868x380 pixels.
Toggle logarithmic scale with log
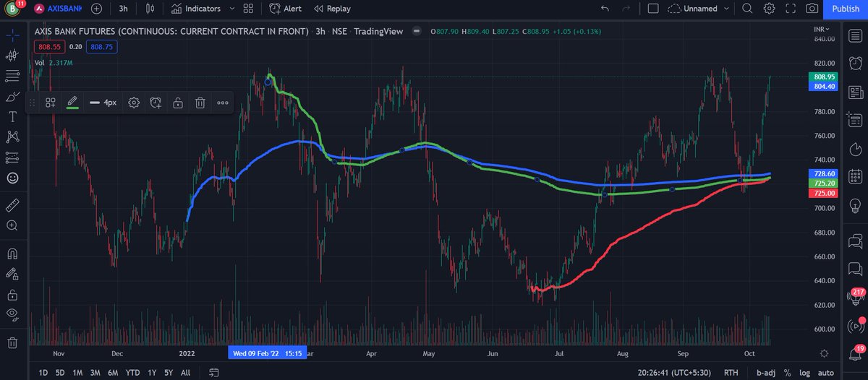[x=806, y=373]
